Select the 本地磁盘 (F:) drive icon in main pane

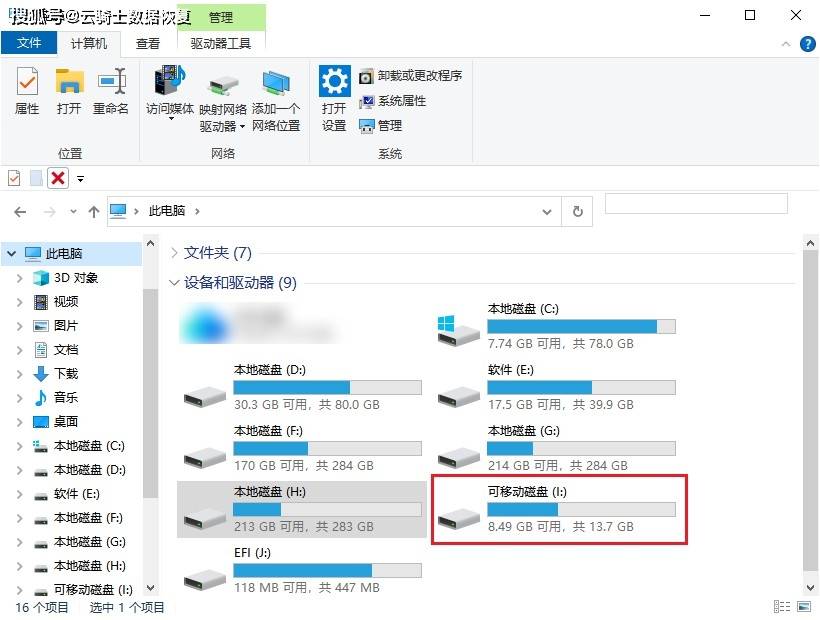coord(205,458)
